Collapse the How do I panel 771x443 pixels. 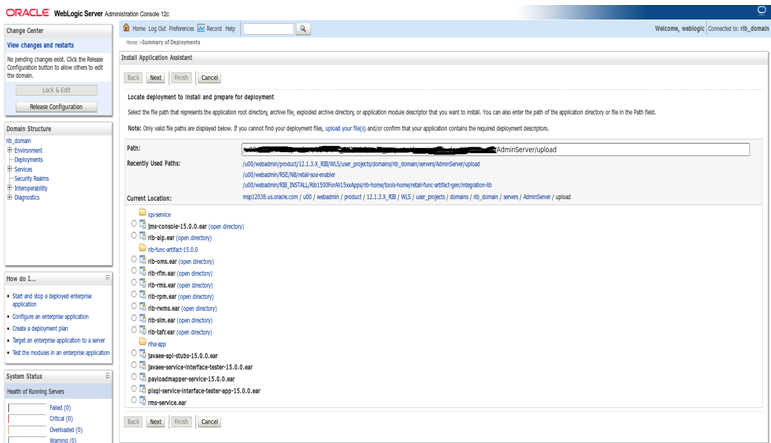click(108, 278)
